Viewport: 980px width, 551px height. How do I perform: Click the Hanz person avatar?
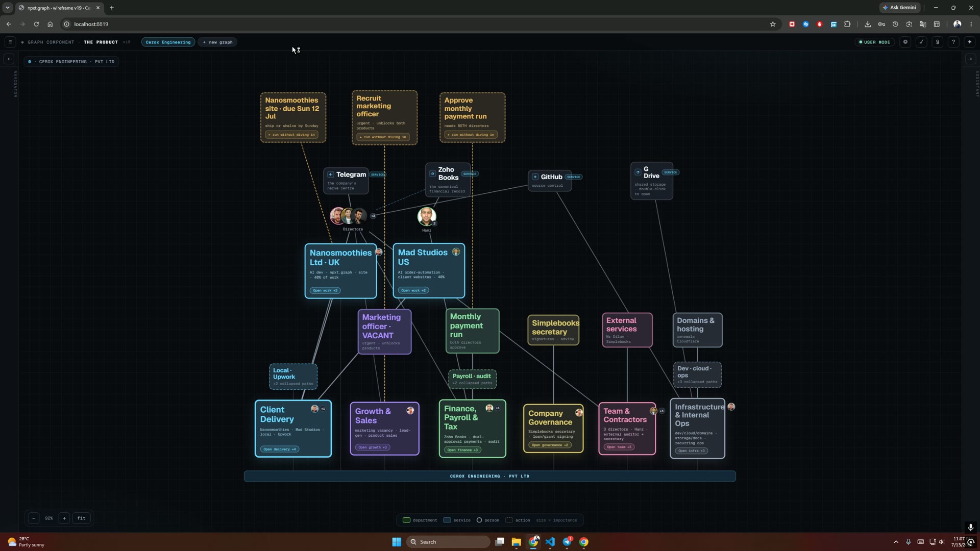click(x=427, y=216)
